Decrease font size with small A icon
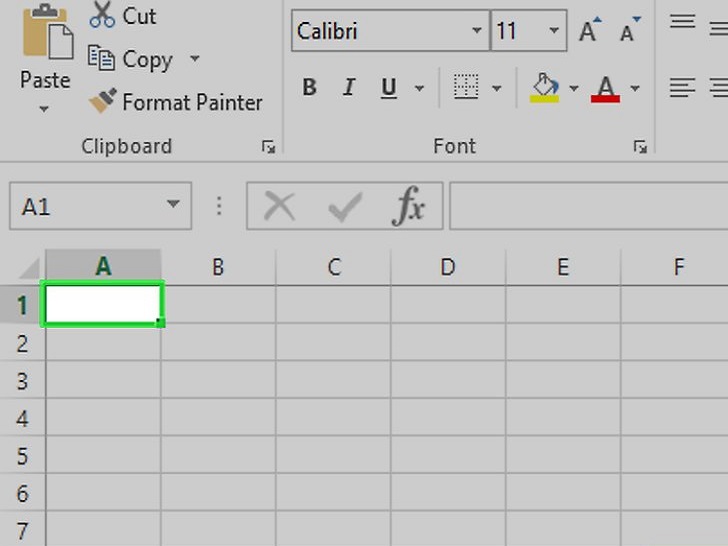728x546 pixels. (630, 30)
